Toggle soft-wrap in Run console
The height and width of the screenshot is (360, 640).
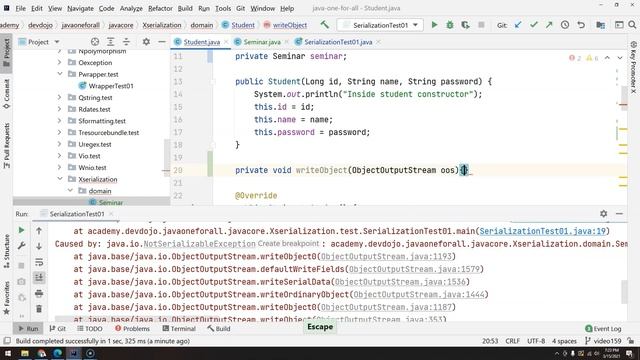39,262
